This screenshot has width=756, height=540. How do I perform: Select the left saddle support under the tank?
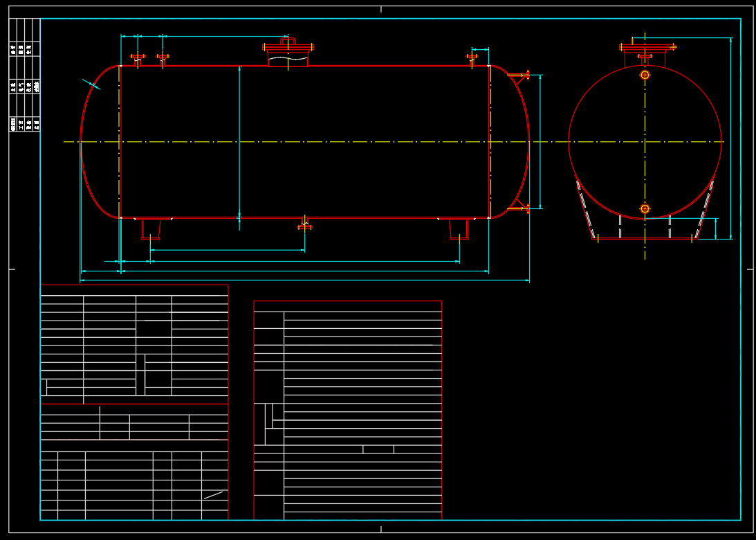point(150,228)
